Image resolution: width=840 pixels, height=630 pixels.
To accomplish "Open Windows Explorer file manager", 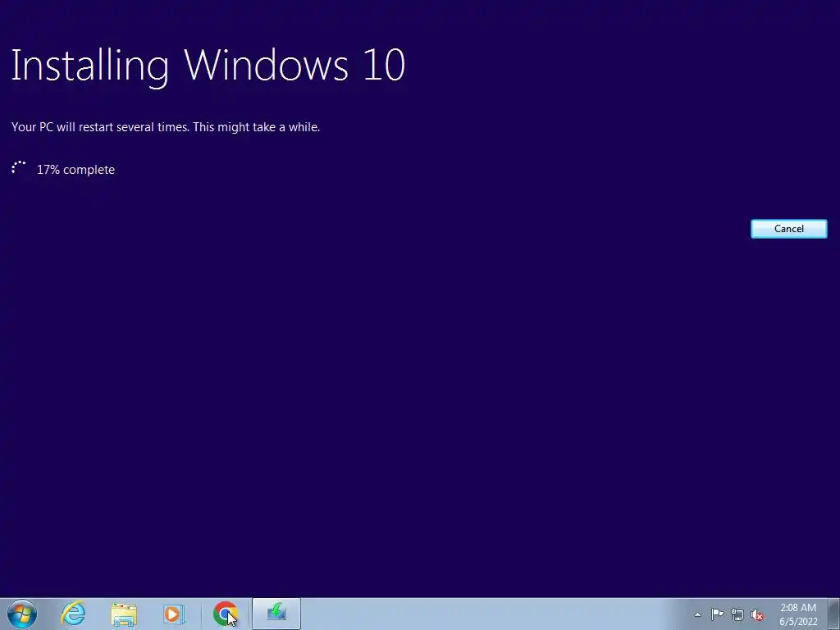I will pos(124,614).
